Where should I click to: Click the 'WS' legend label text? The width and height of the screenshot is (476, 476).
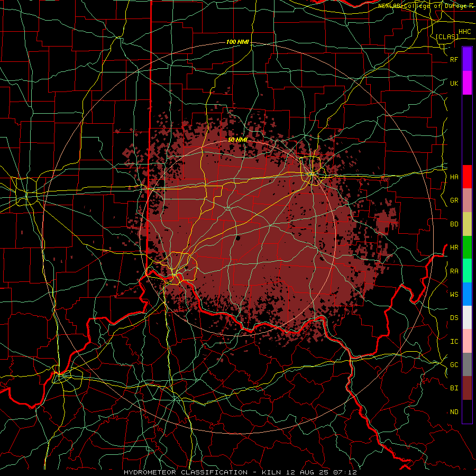coord(454,295)
